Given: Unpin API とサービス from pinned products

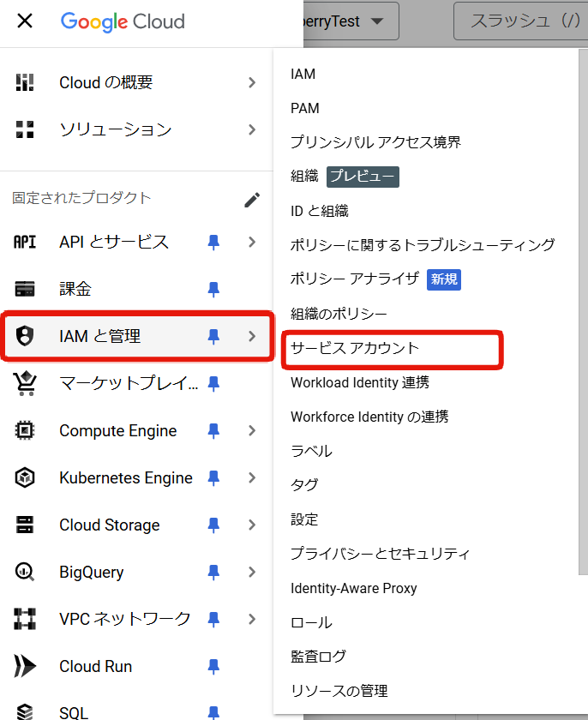Looking at the screenshot, I should 213,243.
